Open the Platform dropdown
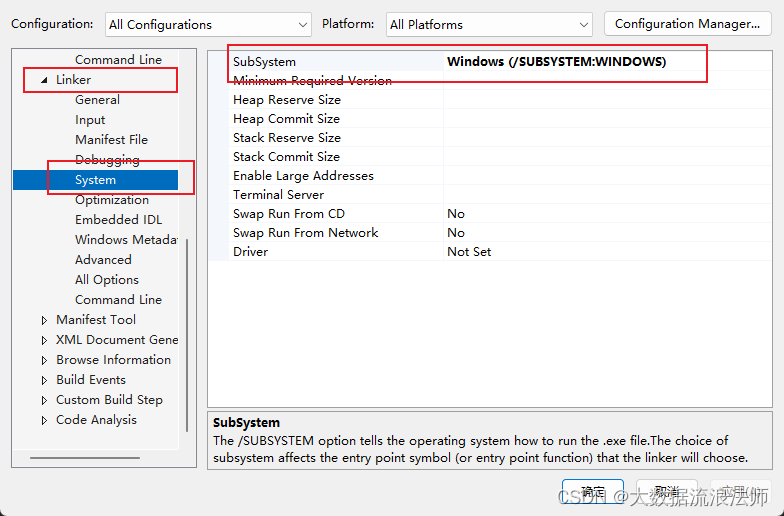This screenshot has width=784, height=516. coord(489,24)
